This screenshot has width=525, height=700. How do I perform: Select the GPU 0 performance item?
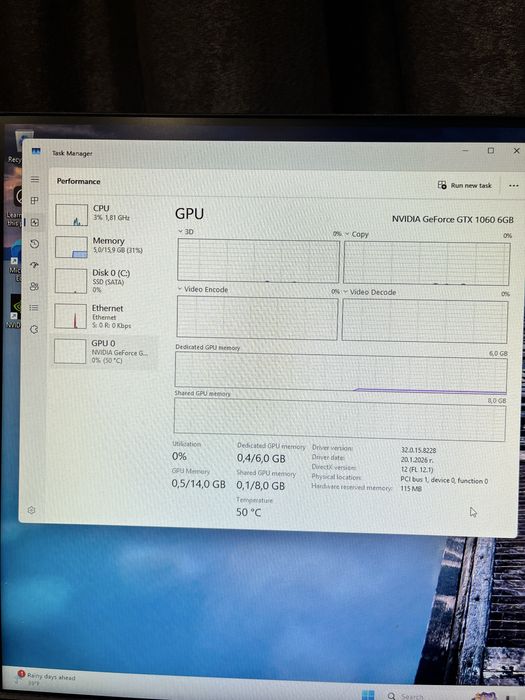coord(104,351)
